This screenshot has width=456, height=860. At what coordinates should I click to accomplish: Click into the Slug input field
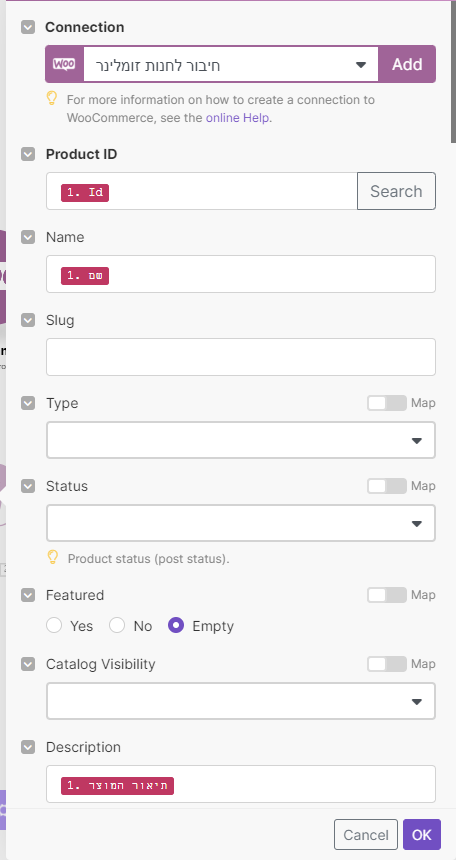click(x=241, y=357)
